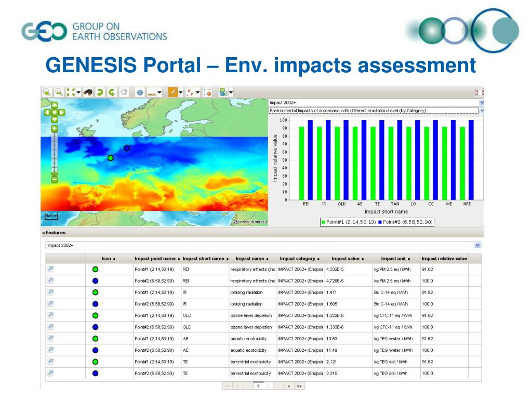Click blue Point#2 legend swatch under chart
The height and width of the screenshot is (399, 532).
click(380, 222)
